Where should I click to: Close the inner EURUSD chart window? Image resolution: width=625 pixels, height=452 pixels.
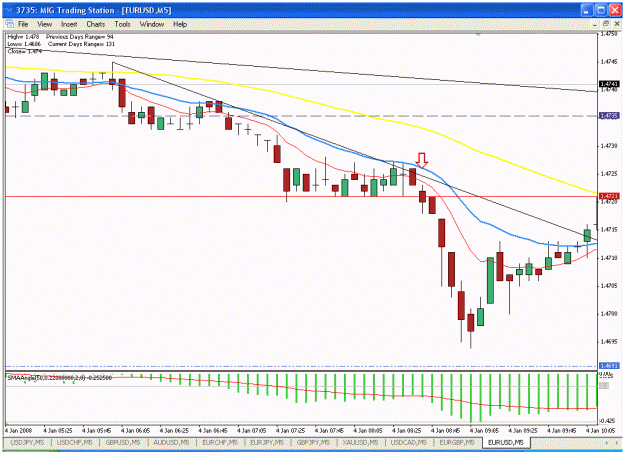click(617, 24)
